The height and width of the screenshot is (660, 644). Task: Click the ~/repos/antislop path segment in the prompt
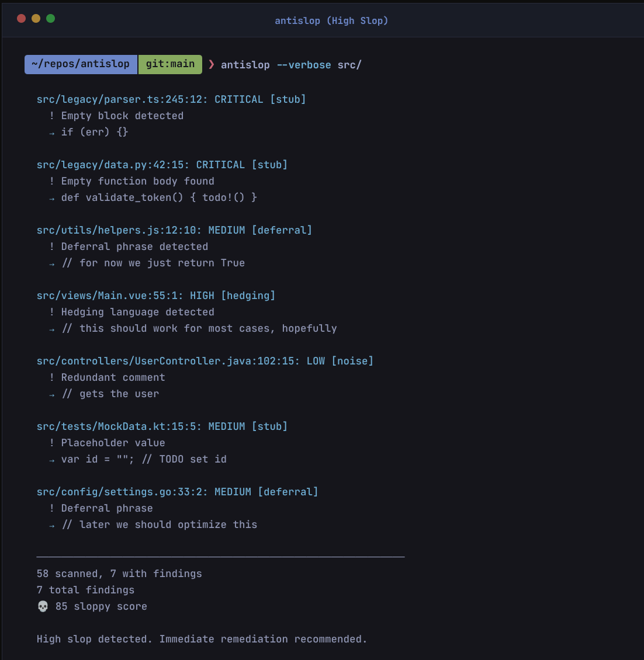(80, 64)
